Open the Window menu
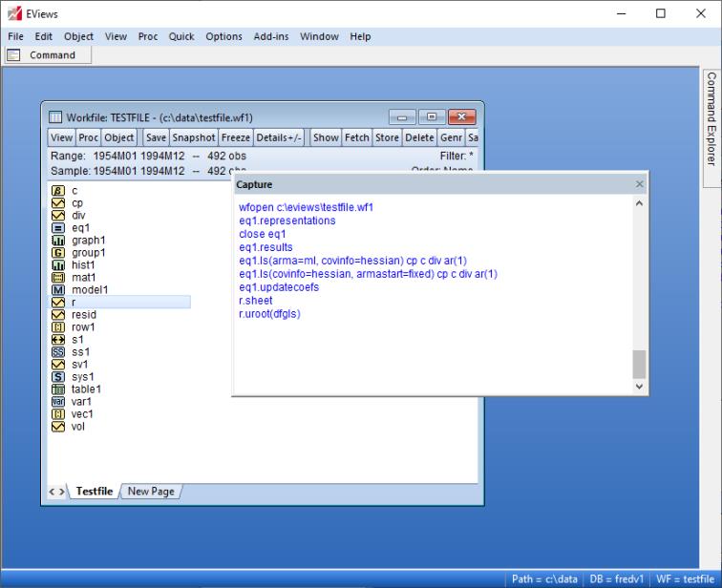The image size is (722, 588). pos(319,36)
